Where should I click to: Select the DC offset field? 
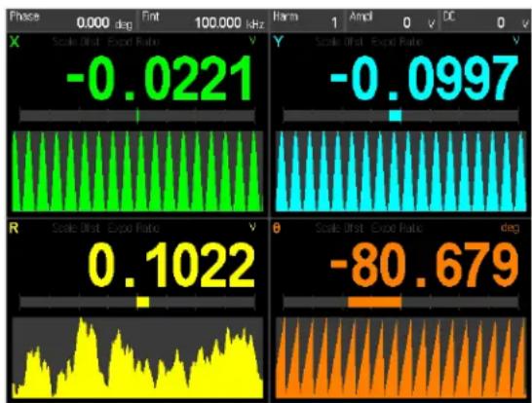click(x=486, y=20)
